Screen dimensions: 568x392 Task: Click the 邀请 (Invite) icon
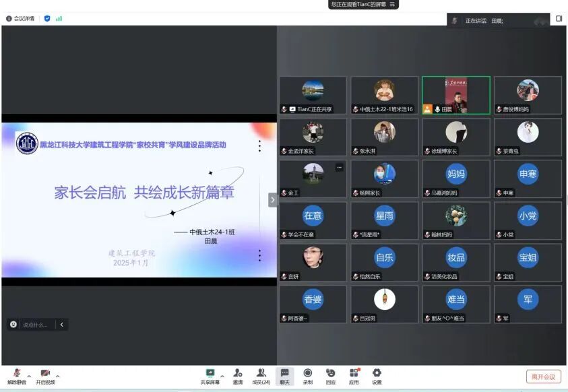click(x=237, y=373)
